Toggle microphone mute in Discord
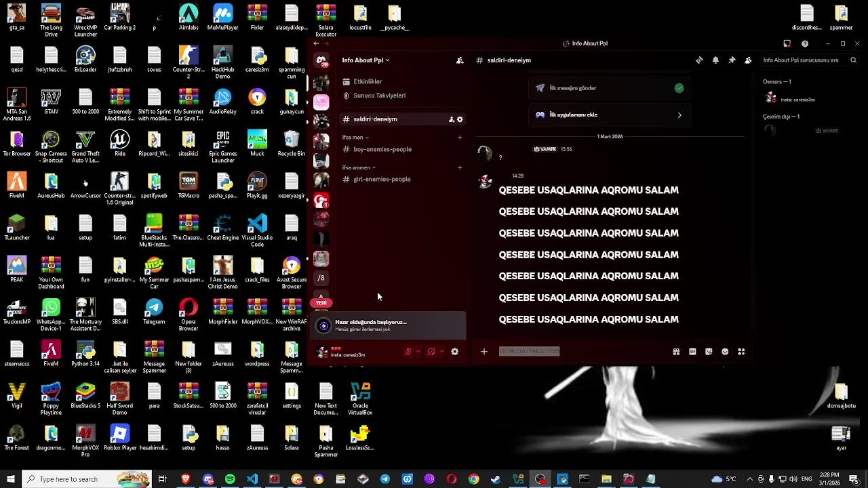The width and height of the screenshot is (868, 488). [x=408, y=352]
